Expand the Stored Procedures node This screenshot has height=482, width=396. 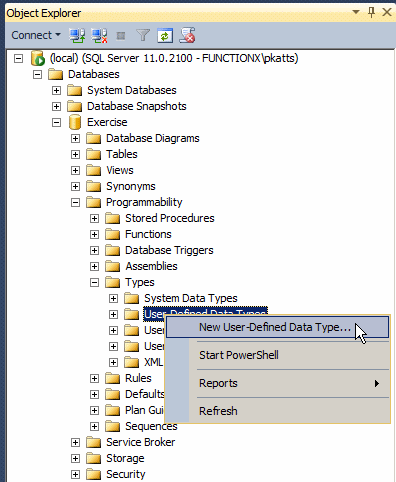point(94,218)
